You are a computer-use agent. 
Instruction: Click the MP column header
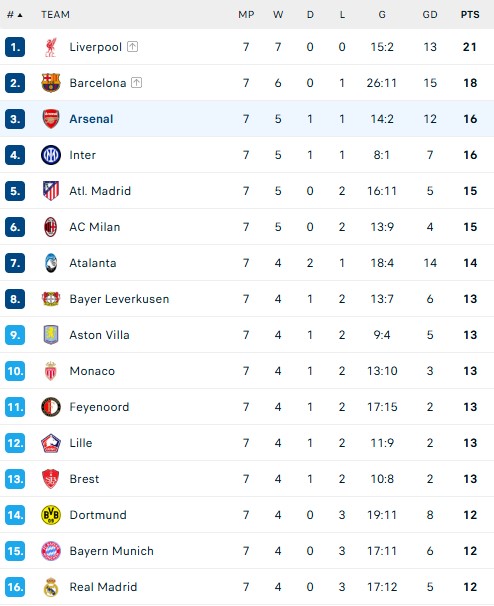click(246, 15)
